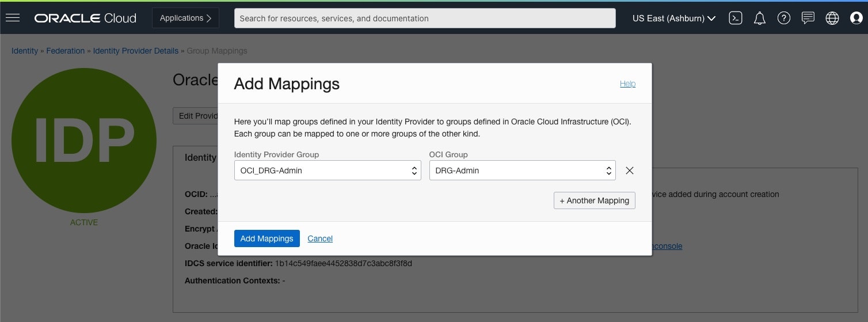Screen dimensions: 868x322
Task: Open the help question mark icon
Action: point(783,18)
